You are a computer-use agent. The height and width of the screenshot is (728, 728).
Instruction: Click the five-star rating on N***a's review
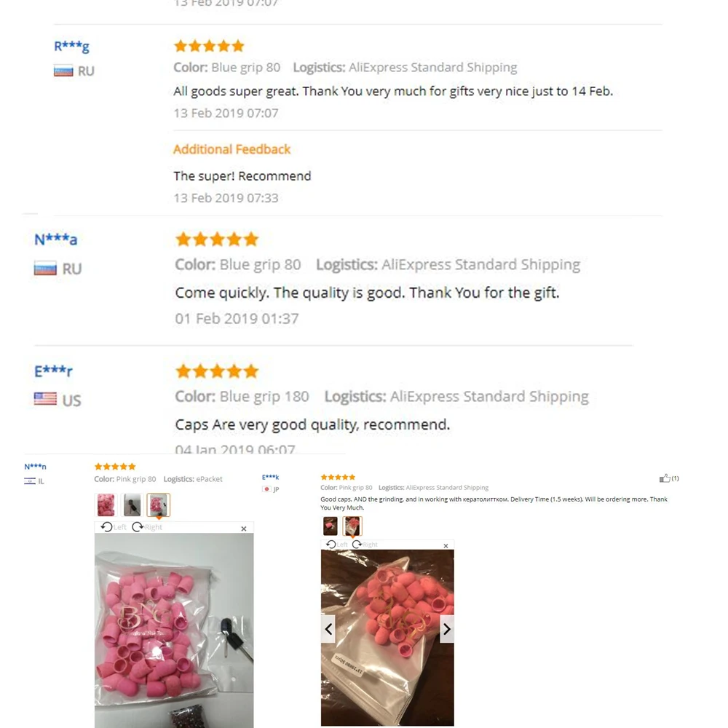point(217,239)
